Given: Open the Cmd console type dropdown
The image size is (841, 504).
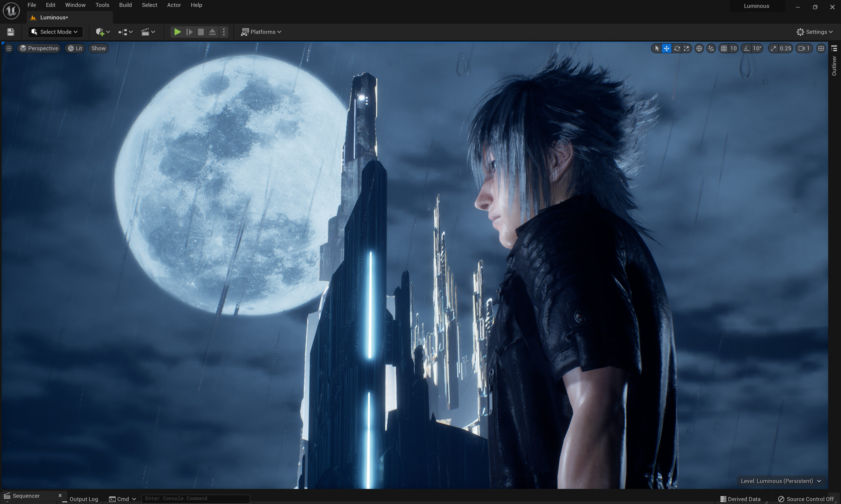Looking at the screenshot, I should 123,499.
